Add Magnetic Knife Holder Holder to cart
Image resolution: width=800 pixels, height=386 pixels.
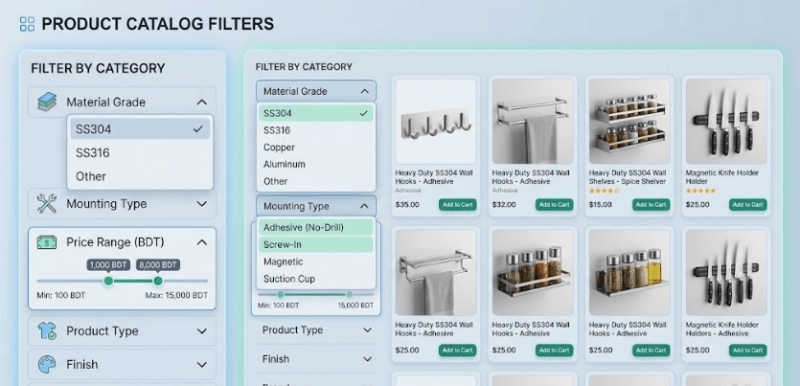[747, 204]
